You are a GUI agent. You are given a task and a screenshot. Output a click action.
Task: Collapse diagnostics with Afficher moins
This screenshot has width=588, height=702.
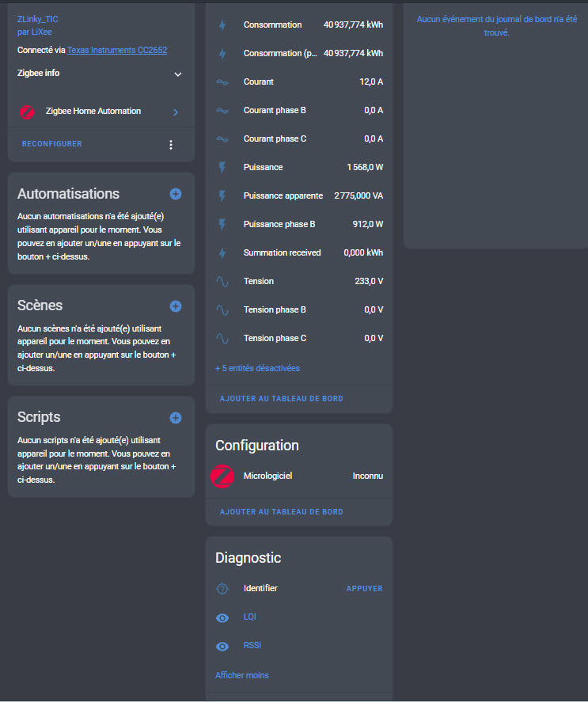tap(241, 675)
